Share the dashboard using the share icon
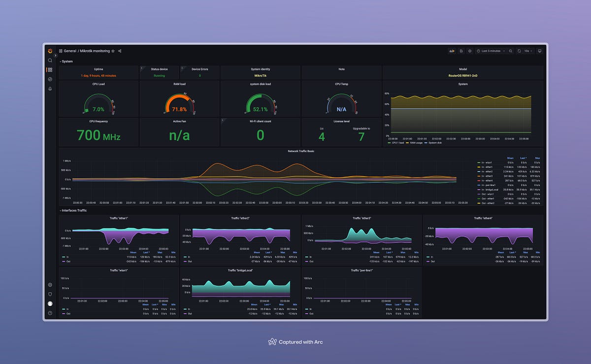The height and width of the screenshot is (364, 591). click(x=120, y=51)
